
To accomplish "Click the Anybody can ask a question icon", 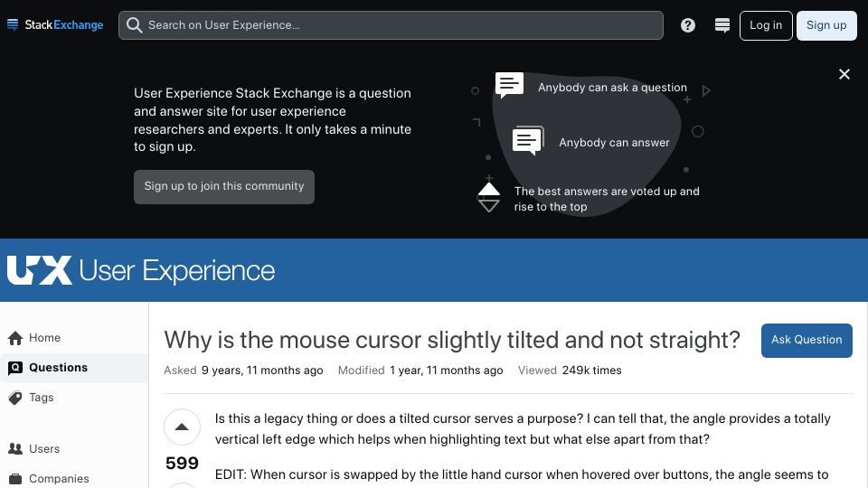I will (x=509, y=85).
